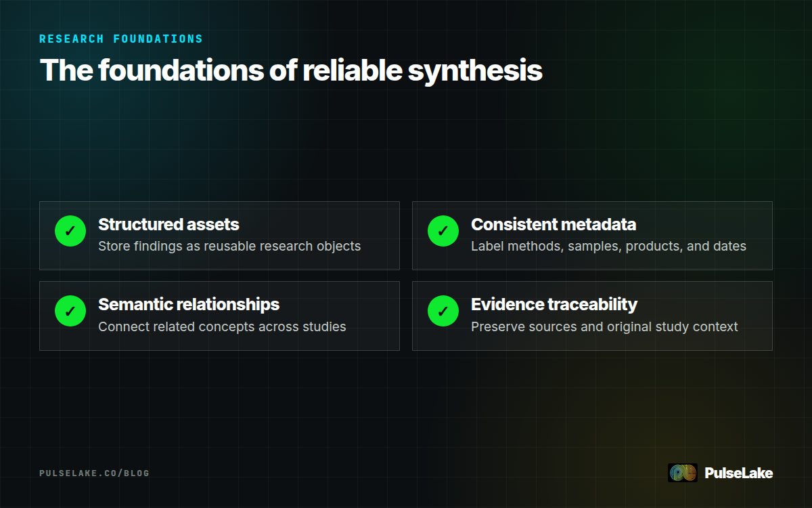Click text Connect related concepts across studies
This screenshot has width=812, height=508.
pos(222,326)
